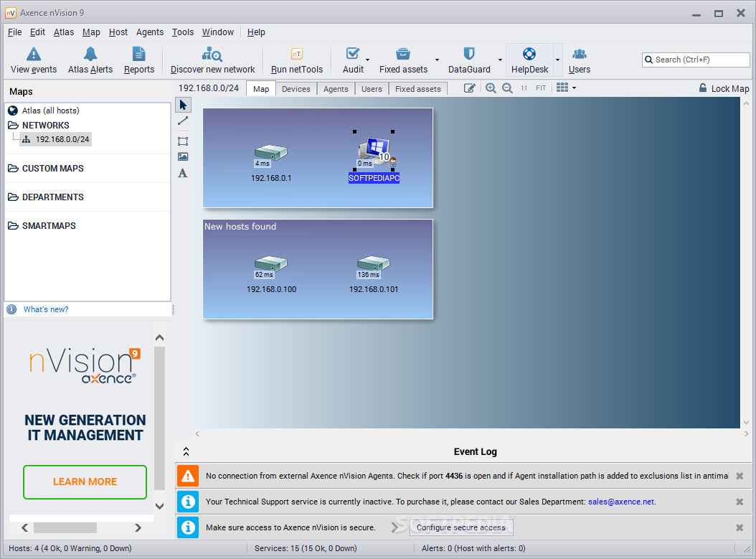Open the Tools menu
The height and width of the screenshot is (559, 756).
[x=183, y=32]
